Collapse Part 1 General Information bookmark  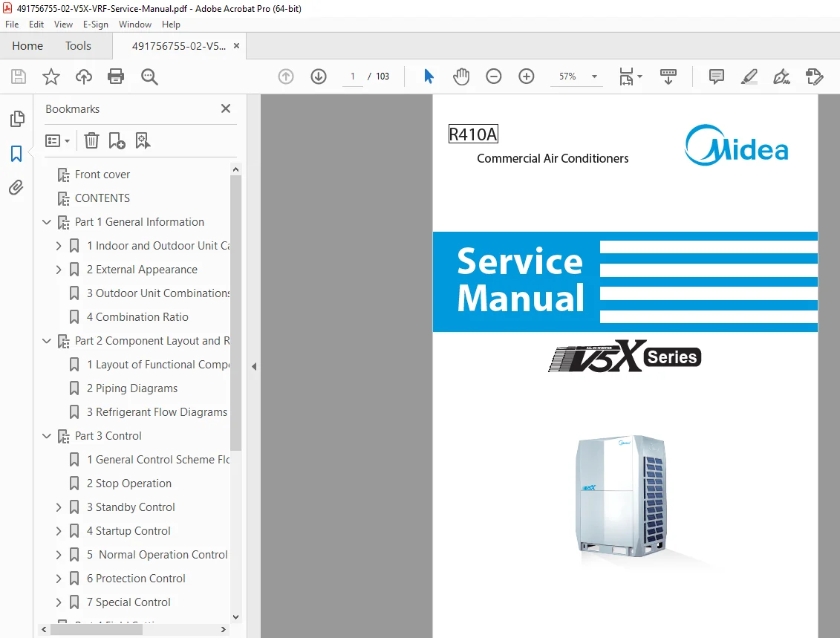pos(47,222)
